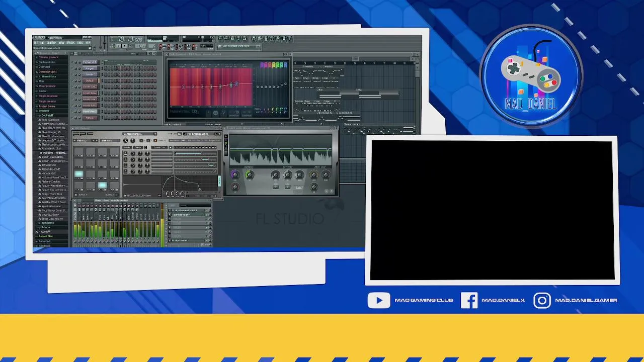
Task: Open the TOOLS menu
Action: pos(80,43)
